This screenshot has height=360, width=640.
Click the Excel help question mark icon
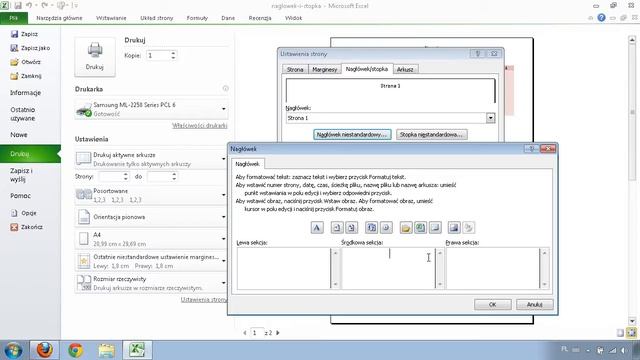point(601,18)
